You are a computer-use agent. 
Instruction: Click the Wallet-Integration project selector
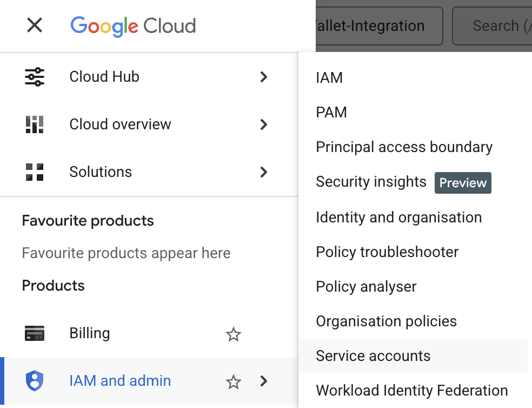point(380,26)
